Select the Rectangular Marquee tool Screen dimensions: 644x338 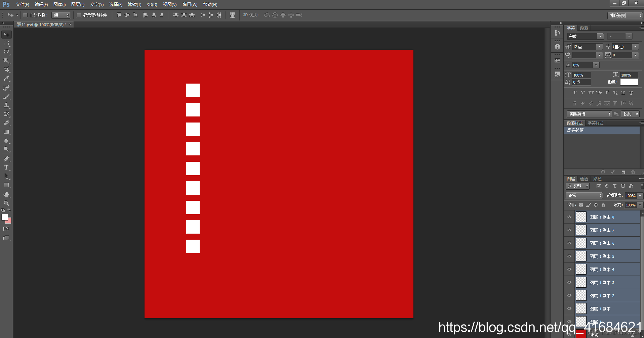[6, 43]
